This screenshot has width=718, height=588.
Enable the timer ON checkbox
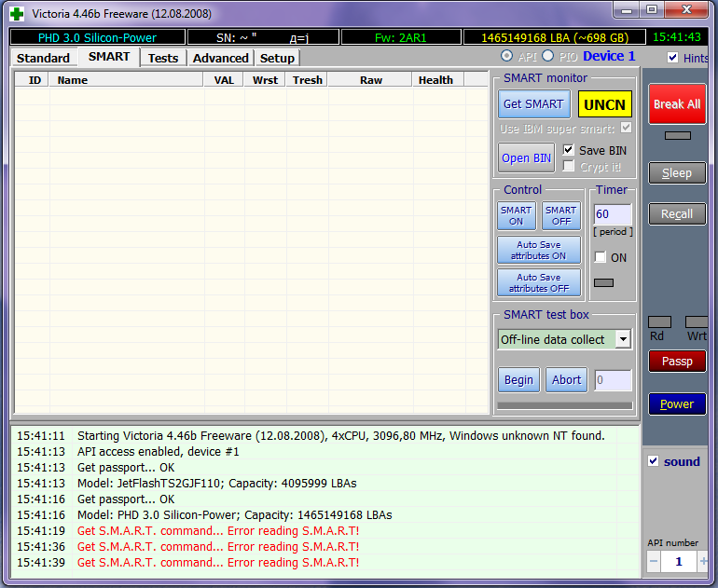point(601,257)
